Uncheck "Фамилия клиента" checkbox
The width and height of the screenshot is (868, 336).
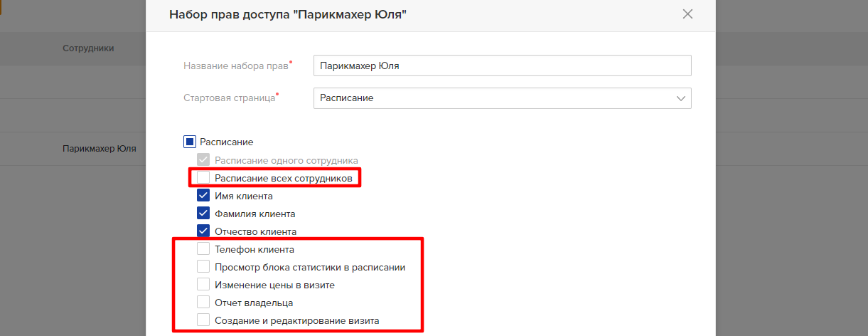203,214
